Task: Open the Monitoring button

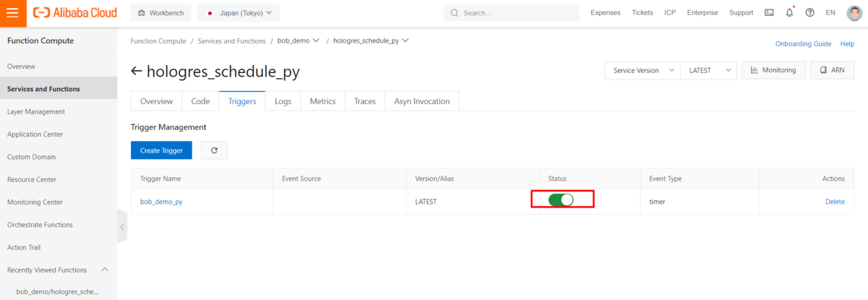Action: (x=773, y=70)
